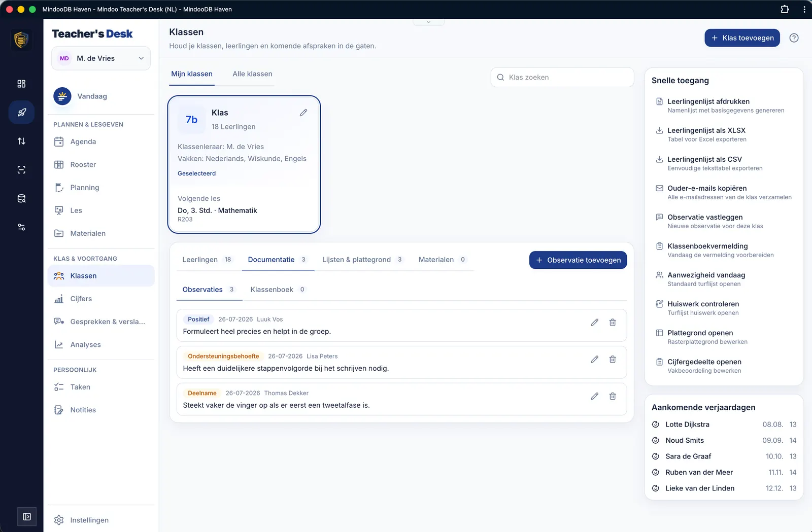Image resolution: width=812 pixels, height=532 pixels.
Task: Click into the Klas zoeken search field
Action: pyautogui.click(x=562, y=78)
